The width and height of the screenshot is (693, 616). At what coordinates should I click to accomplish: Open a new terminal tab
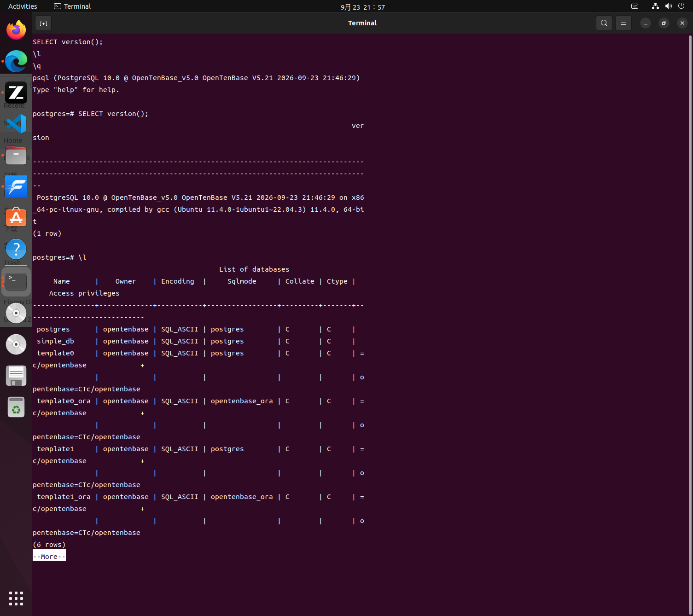(43, 23)
